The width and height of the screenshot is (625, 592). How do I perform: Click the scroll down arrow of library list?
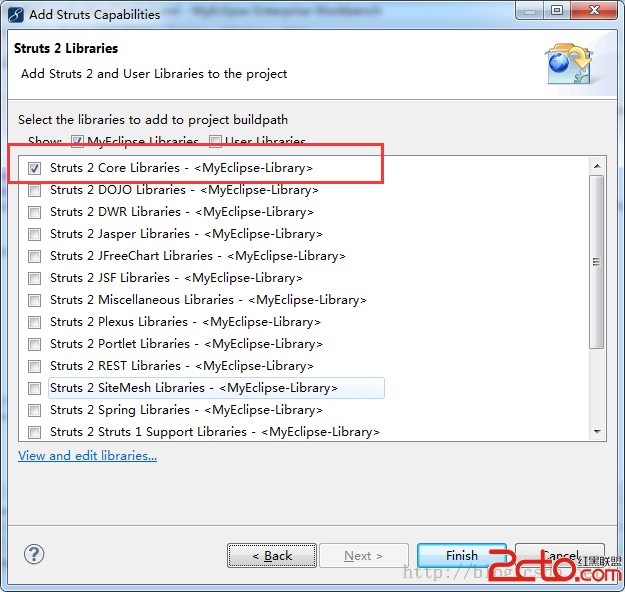coord(597,432)
